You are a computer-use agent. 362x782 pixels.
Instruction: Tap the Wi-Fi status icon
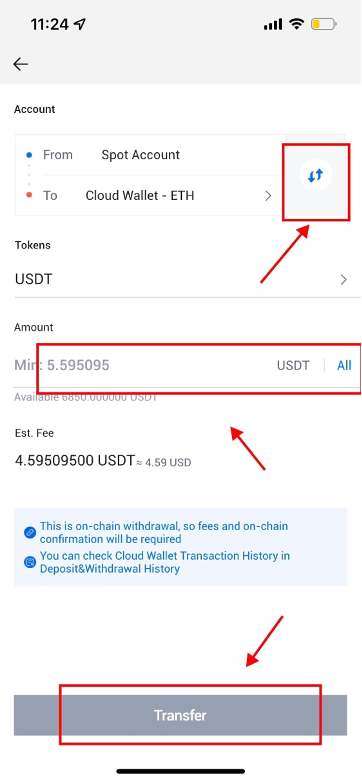(297, 23)
